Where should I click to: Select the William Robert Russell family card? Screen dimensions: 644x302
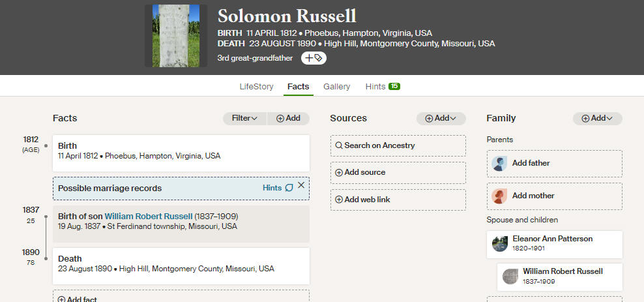click(560, 277)
